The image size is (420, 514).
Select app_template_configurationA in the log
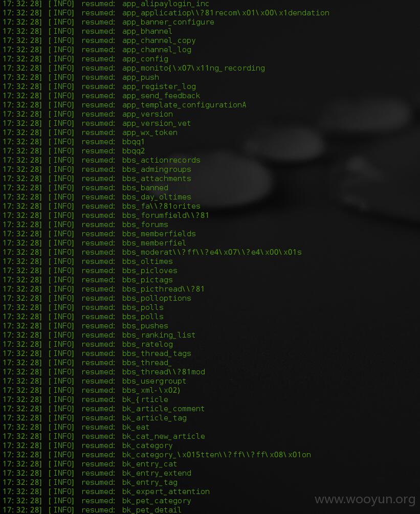coord(184,105)
